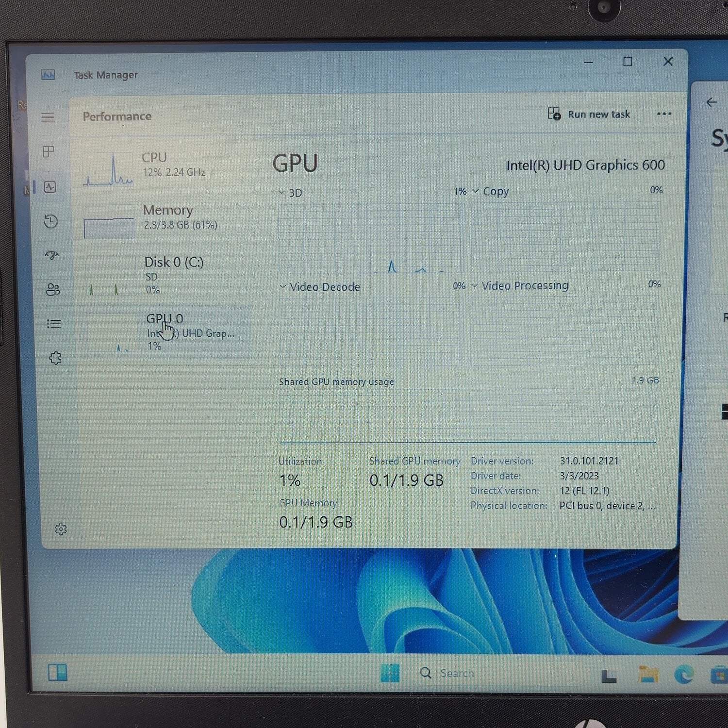
Task: Click the Physical location PCI bus value
Action: click(607, 506)
